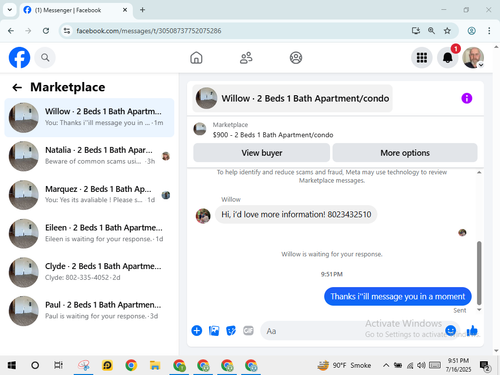Open Chrome three-dot menu
Screen dimensions: 500x375
click(x=489, y=31)
